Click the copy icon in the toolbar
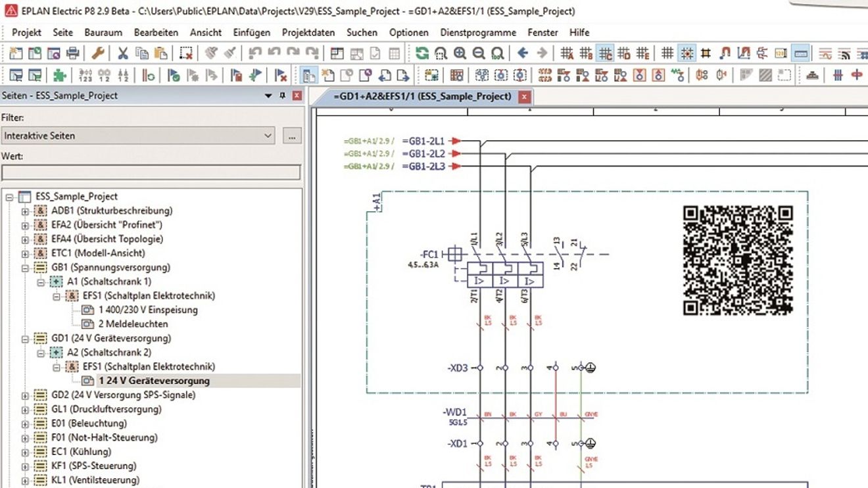The width and height of the screenshot is (868, 488). coord(142,53)
